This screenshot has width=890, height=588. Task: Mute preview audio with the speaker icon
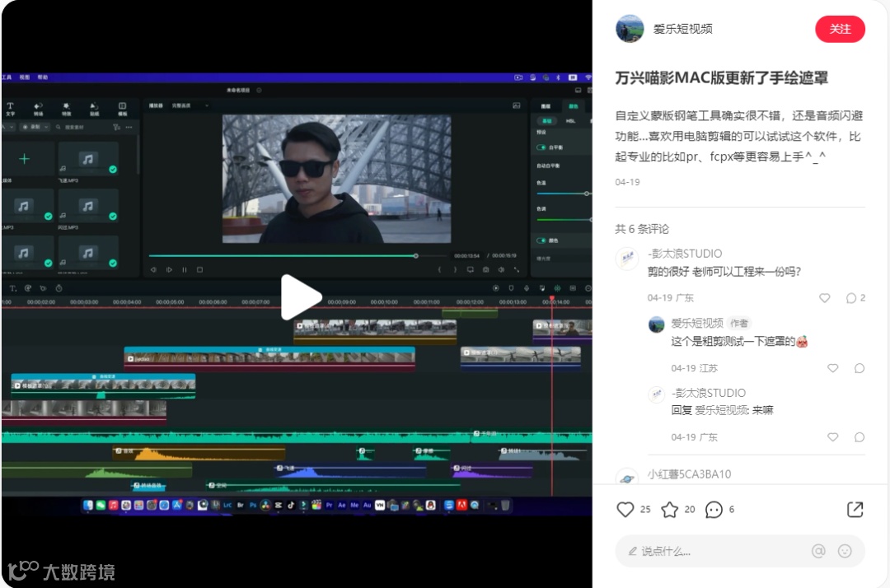[500, 269]
